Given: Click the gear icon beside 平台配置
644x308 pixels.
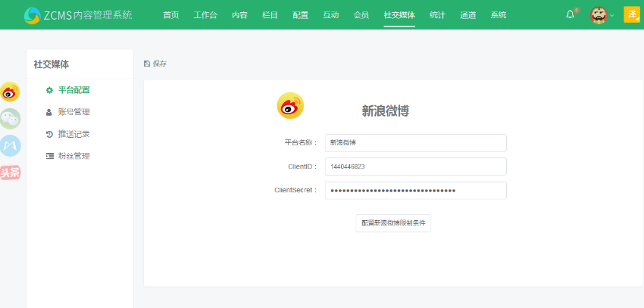Looking at the screenshot, I should (x=50, y=90).
